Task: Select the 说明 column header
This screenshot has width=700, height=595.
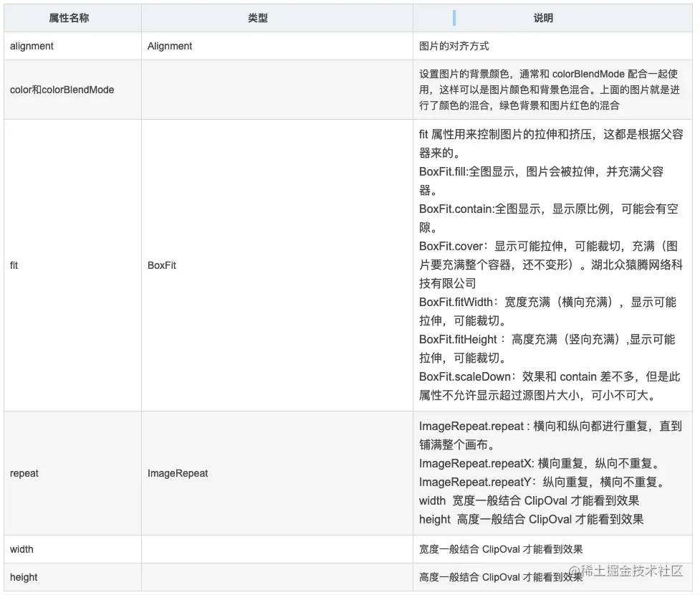Action: coord(542,17)
